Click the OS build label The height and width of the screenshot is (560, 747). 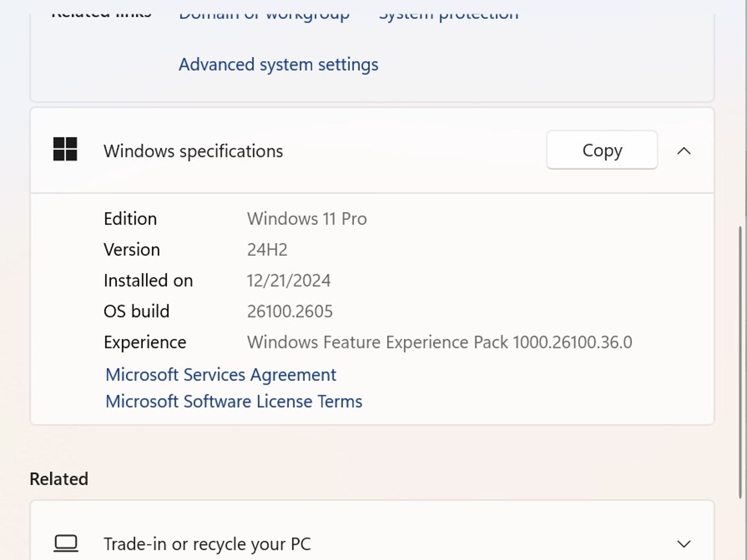(x=136, y=311)
